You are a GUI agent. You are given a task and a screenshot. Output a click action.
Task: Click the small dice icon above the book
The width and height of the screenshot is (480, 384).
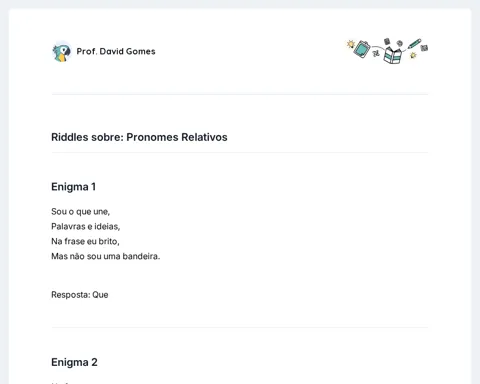pyautogui.click(x=387, y=41)
